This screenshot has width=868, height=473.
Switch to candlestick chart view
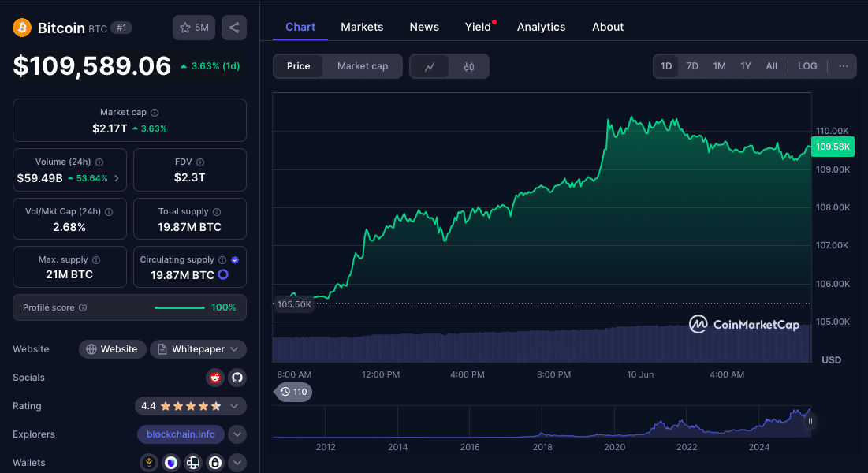click(469, 66)
